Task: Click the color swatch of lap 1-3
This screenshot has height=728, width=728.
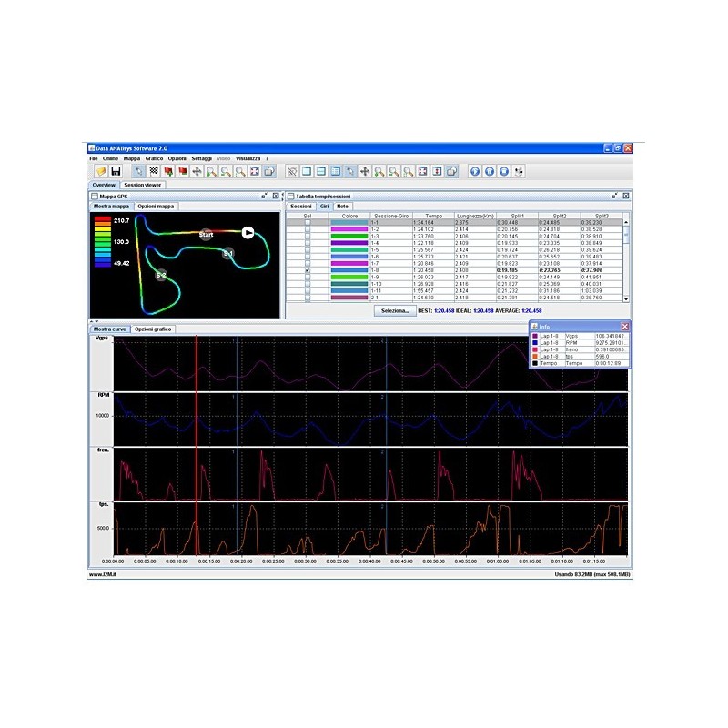Action: point(349,237)
